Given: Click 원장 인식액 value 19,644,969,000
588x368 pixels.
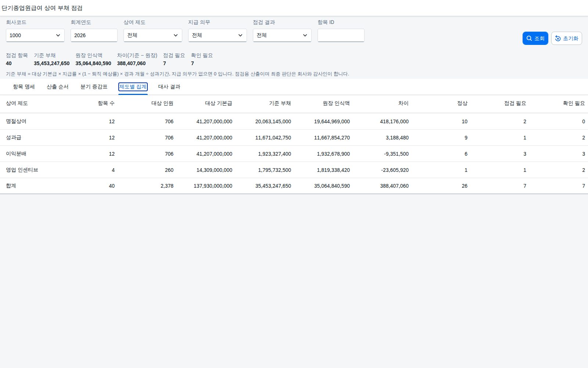Looking at the screenshot, I should click(x=332, y=121).
